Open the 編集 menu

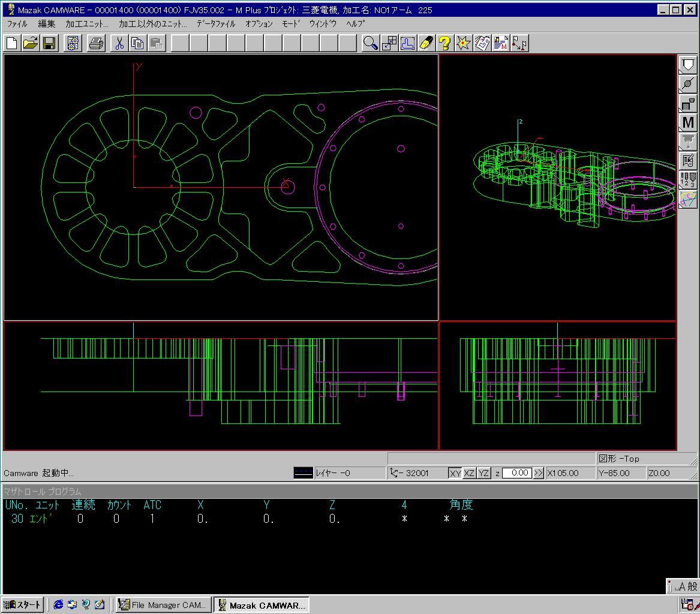[x=47, y=24]
